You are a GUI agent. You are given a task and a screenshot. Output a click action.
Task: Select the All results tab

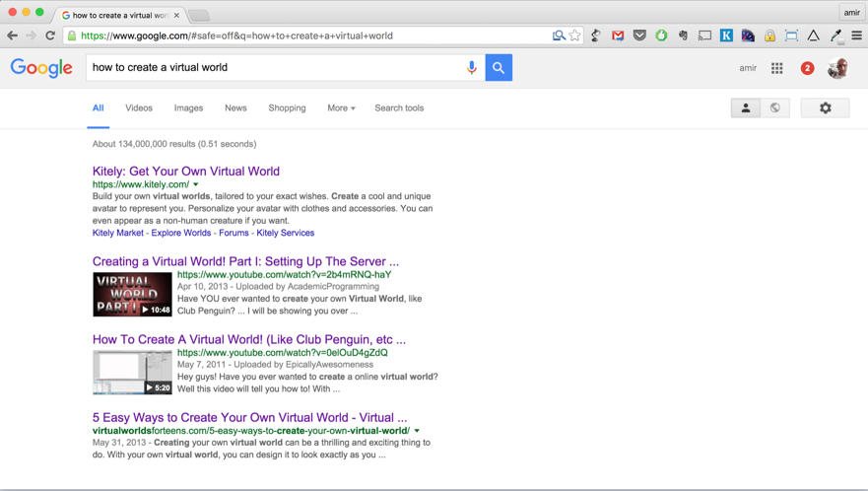pos(98,108)
